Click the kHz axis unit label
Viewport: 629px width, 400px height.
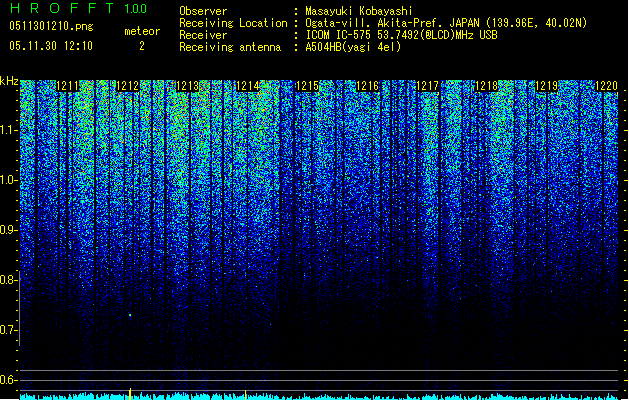pyautogui.click(x=9, y=81)
